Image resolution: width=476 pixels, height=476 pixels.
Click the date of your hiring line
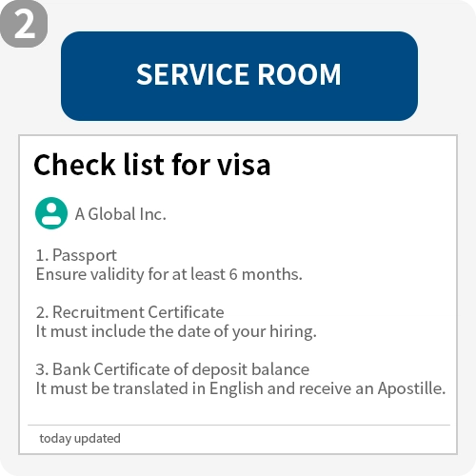point(176,331)
